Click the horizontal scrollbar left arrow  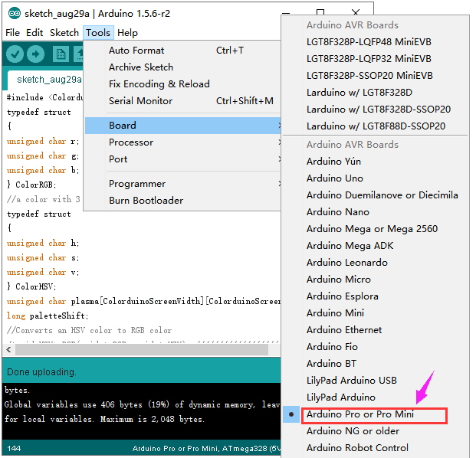(x=8, y=350)
